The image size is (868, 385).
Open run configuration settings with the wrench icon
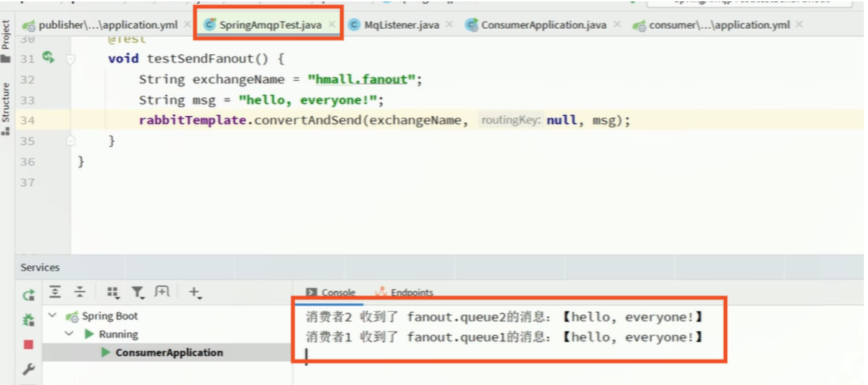pyautogui.click(x=29, y=369)
